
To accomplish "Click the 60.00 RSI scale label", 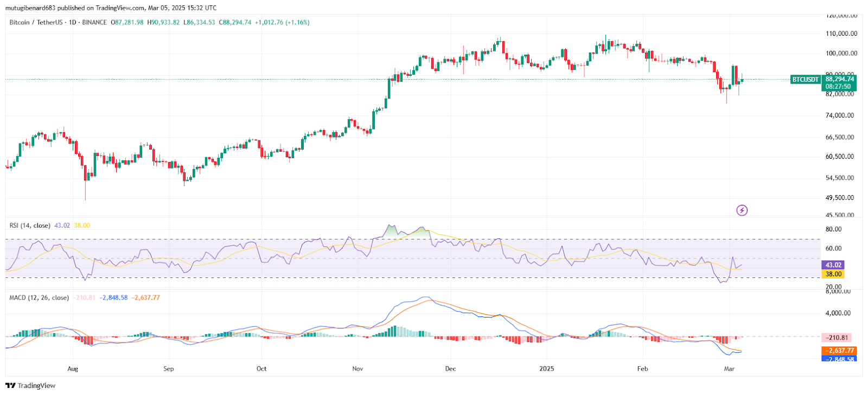I will [x=834, y=249].
